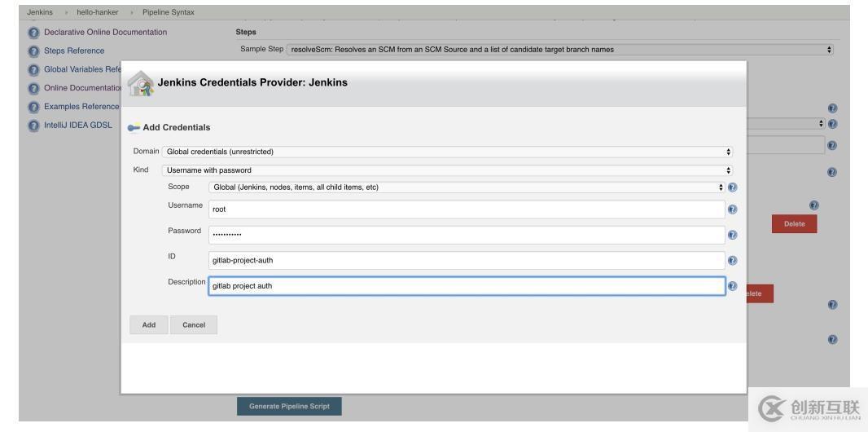Open help for the ID field
The height and width of the screenshot is (432, 868).
pyautogui.click(x=732, y=260)
